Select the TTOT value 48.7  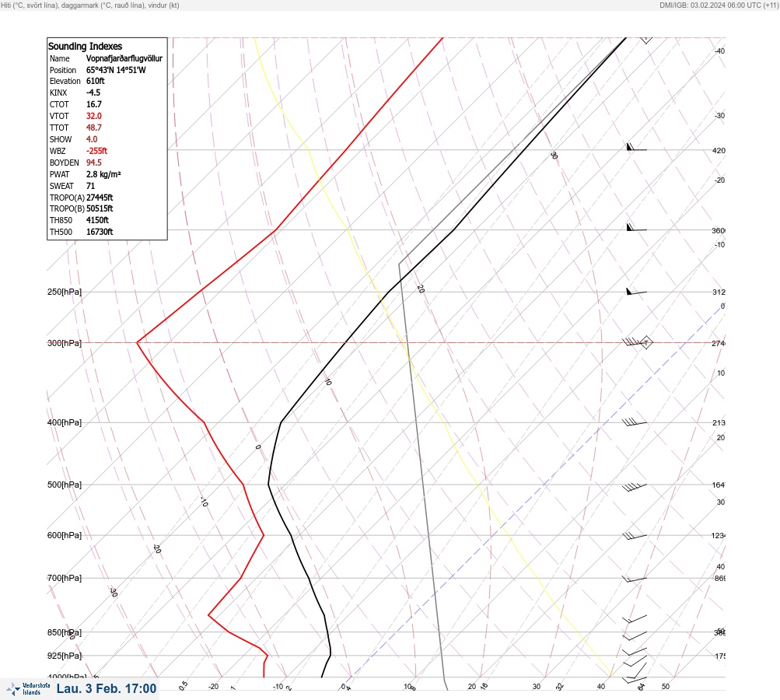pos(94,128)
